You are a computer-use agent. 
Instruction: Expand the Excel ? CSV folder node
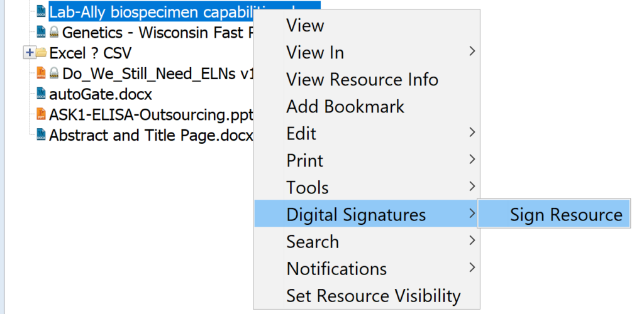tap(28, 53)
